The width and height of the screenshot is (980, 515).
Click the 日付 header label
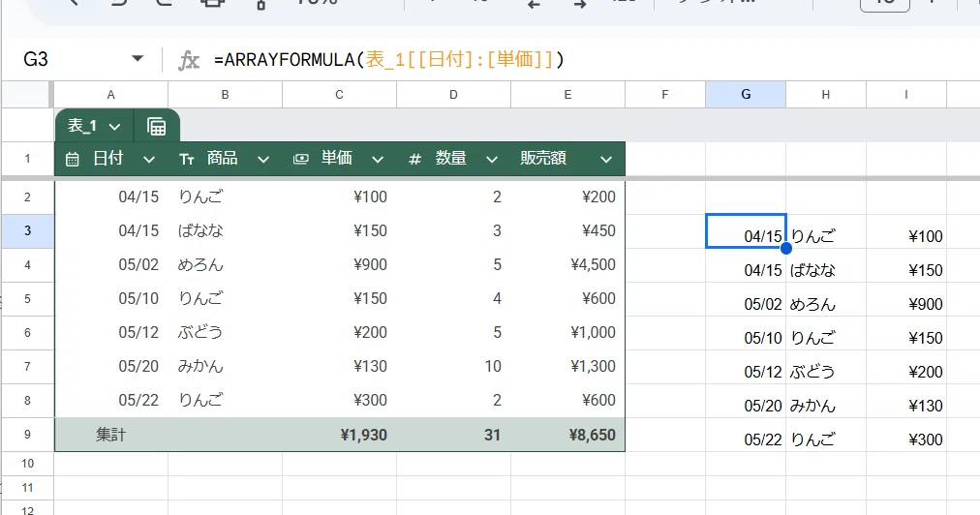tap(108, 159)
